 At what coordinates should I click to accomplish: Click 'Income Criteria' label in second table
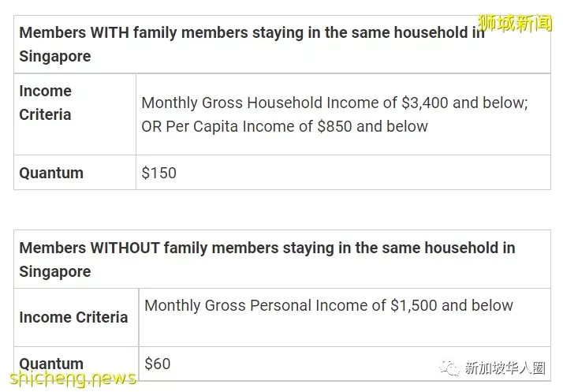pyautogui.click(x=73, y=317)
